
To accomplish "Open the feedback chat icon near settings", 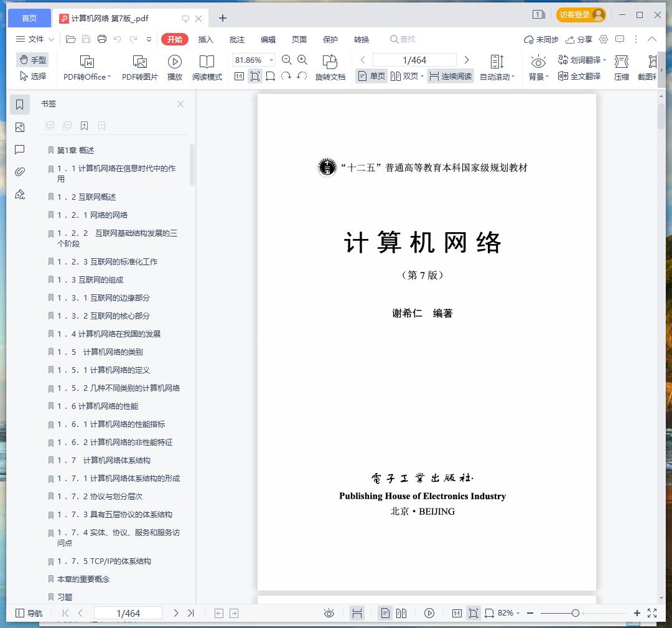I will pos(620,39).
